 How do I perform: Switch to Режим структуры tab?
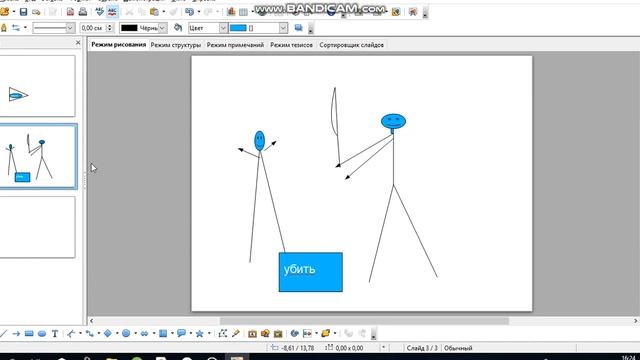[176, 45]
